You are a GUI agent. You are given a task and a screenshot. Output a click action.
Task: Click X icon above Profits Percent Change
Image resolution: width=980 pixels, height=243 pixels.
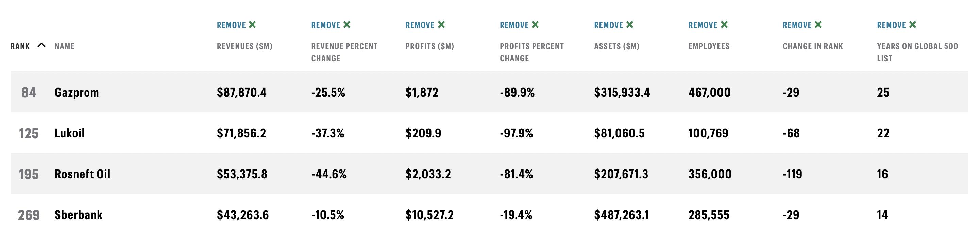[x=535, y=25]
